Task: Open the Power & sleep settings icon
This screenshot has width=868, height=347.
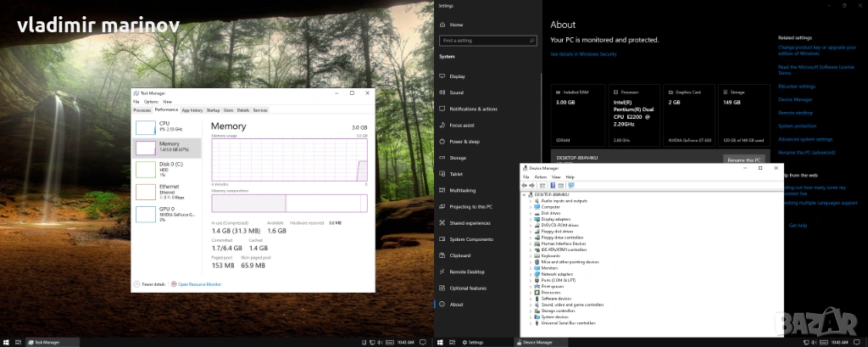Action: click(442, 142)
